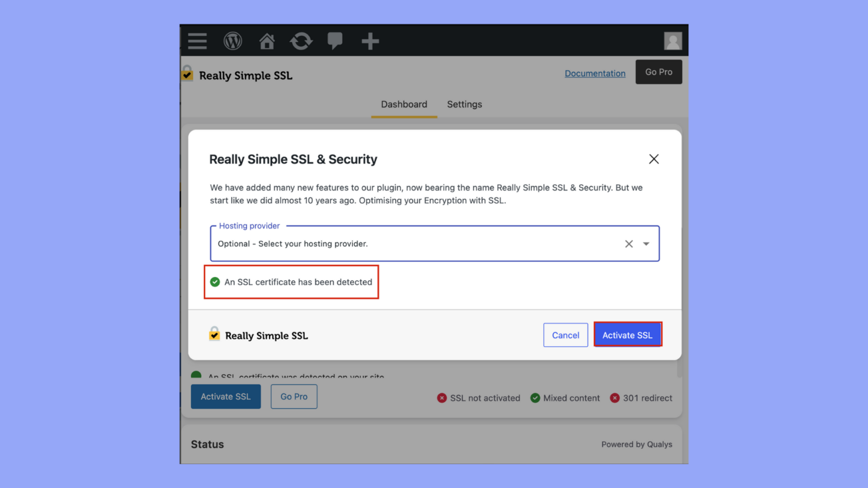868x488 pixels.
Task: Open comments via speech bubble icon
Action: (335, 41)
